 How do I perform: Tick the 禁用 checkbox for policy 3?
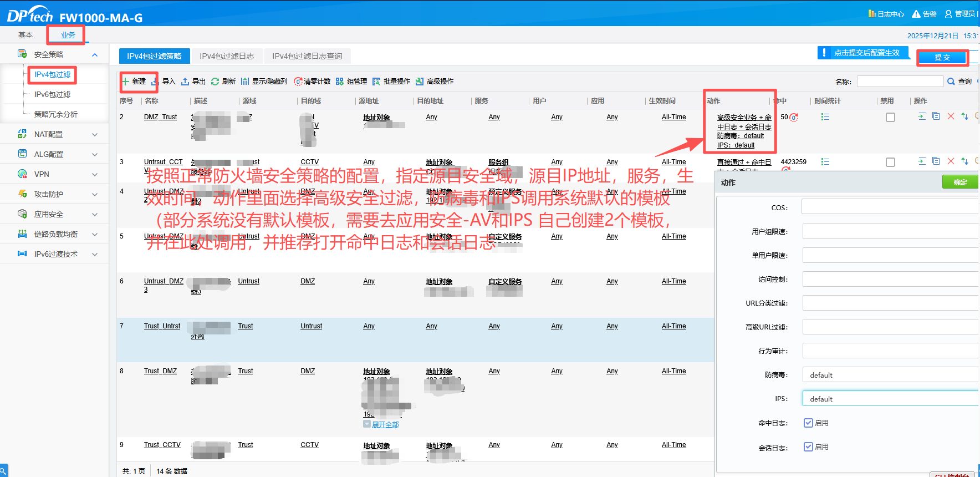click(x=890, y=163)
